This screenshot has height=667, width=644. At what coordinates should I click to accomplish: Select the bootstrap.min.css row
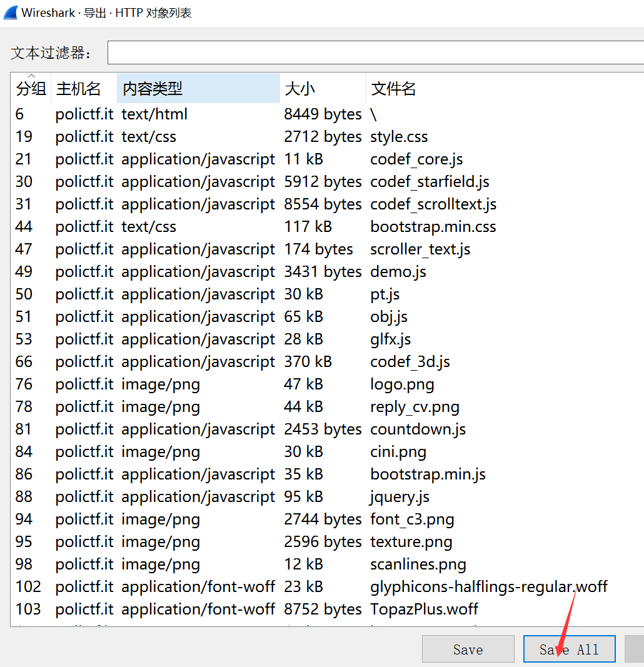[327, 227]
